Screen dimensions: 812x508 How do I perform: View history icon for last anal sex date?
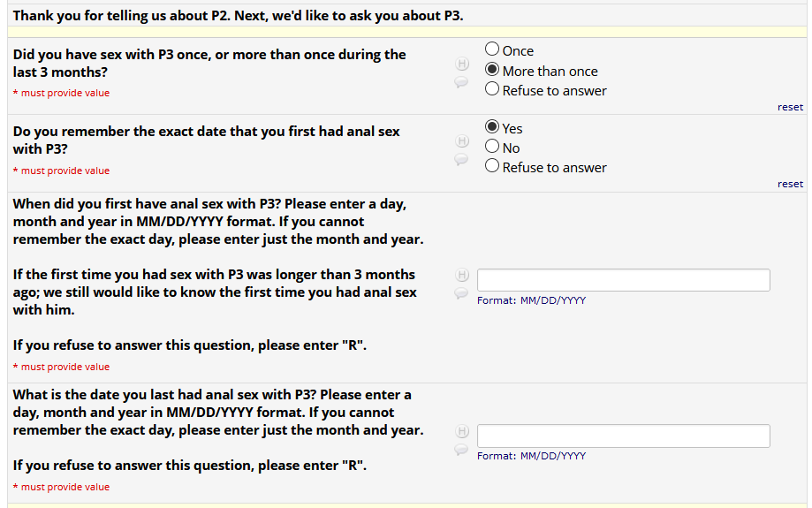pos(460,431)
